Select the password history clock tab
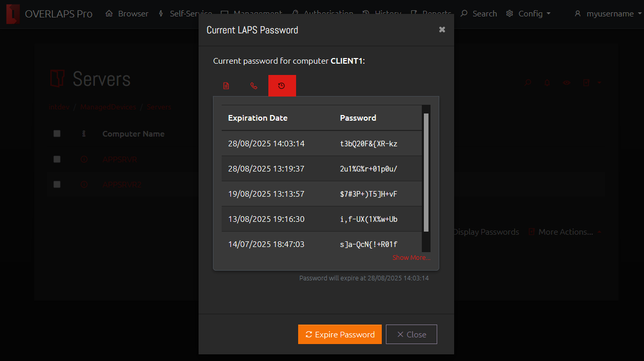Viewport: 644px width, 361px height. click(x=282, y=86)
